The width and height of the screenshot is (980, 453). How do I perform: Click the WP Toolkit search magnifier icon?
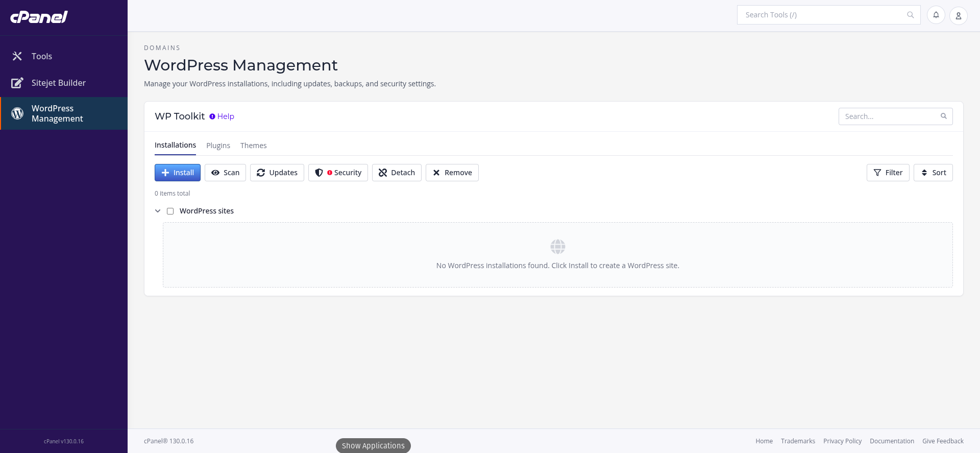point(944,116)
